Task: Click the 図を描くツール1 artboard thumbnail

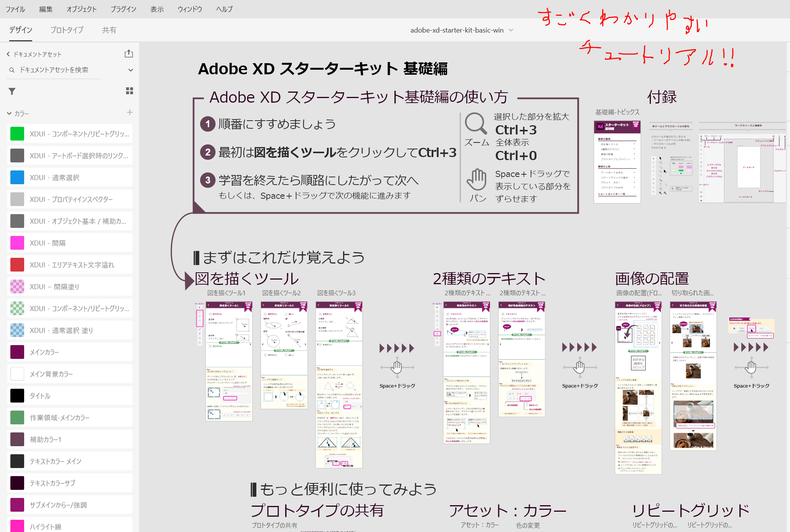Action: (x=229, y=361)
